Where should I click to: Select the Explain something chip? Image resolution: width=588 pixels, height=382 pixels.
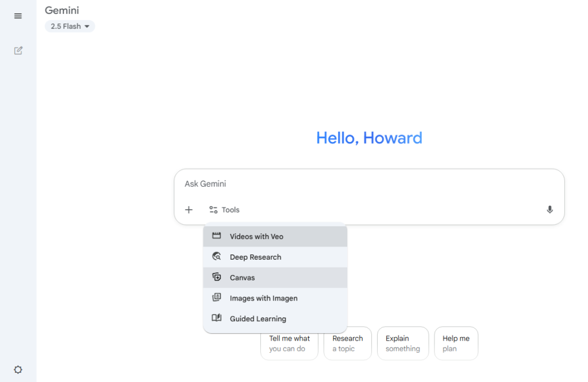pos(403,343)
